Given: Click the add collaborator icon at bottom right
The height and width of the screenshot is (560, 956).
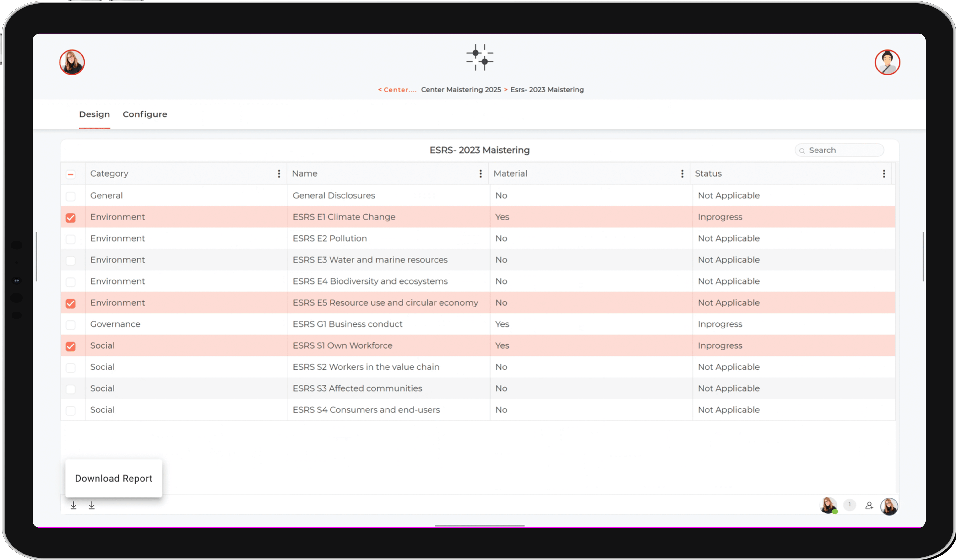Looking at the screenshot, I should (x=869, y=505).
